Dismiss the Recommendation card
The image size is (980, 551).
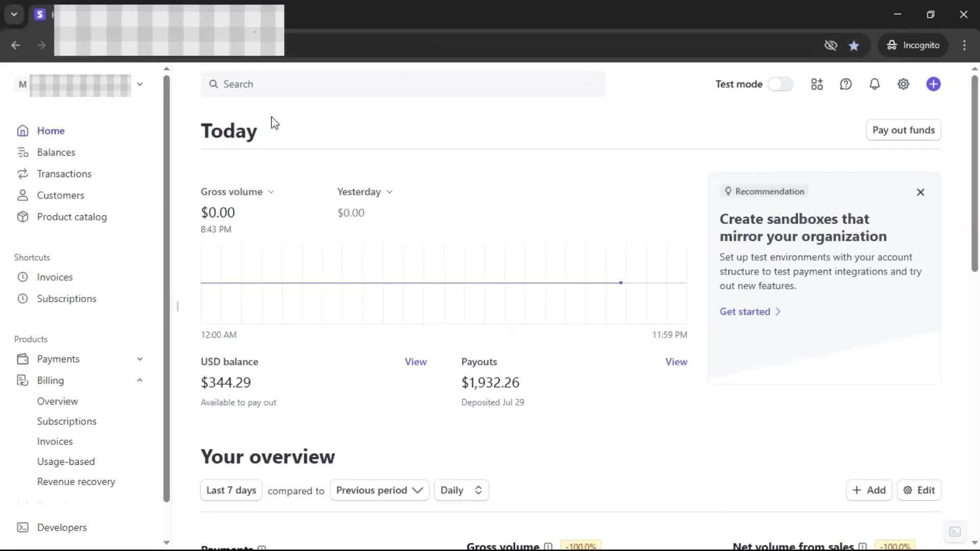tap(920, 192)
